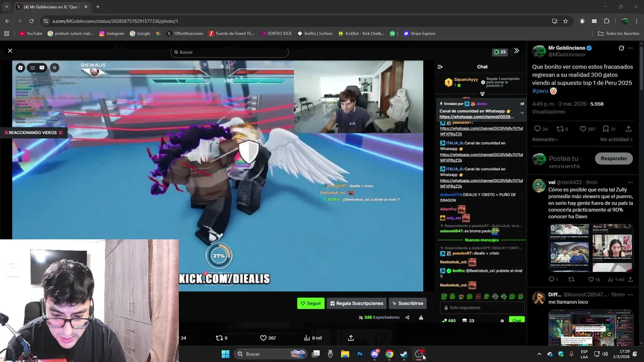Open a new browser tab

click(x=98, y=7)
